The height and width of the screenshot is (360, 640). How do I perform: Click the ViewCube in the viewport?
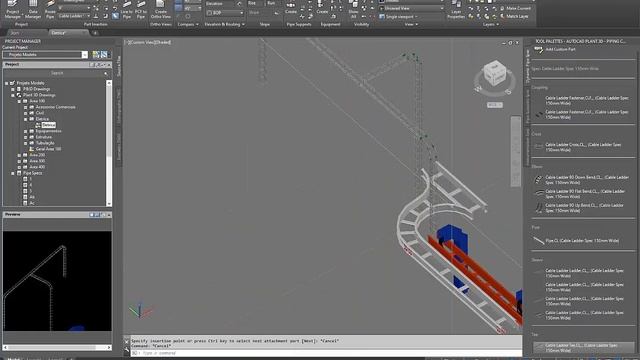pos(494,73)
